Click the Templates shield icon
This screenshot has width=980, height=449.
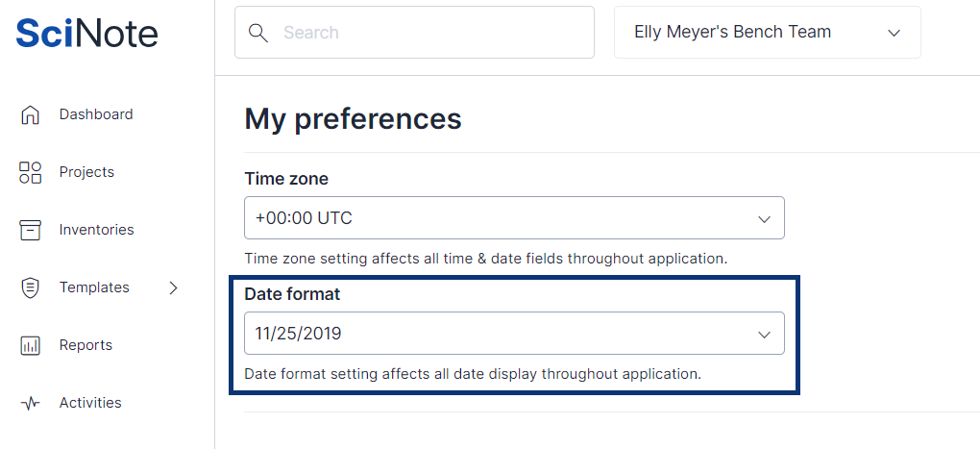click(31, 287)
